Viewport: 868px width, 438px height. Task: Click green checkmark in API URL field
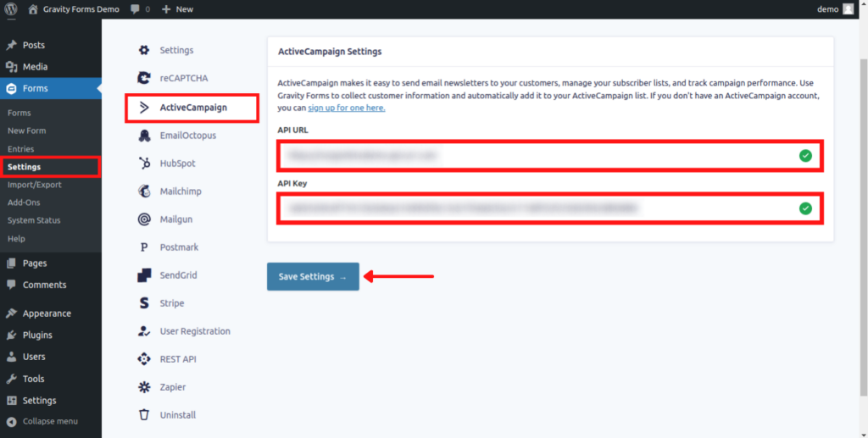805,156
